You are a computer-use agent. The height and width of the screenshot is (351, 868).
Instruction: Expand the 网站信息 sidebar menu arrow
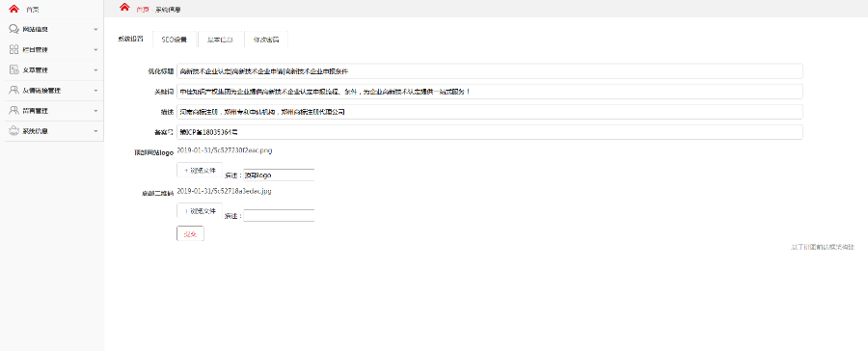pos(95,30)
